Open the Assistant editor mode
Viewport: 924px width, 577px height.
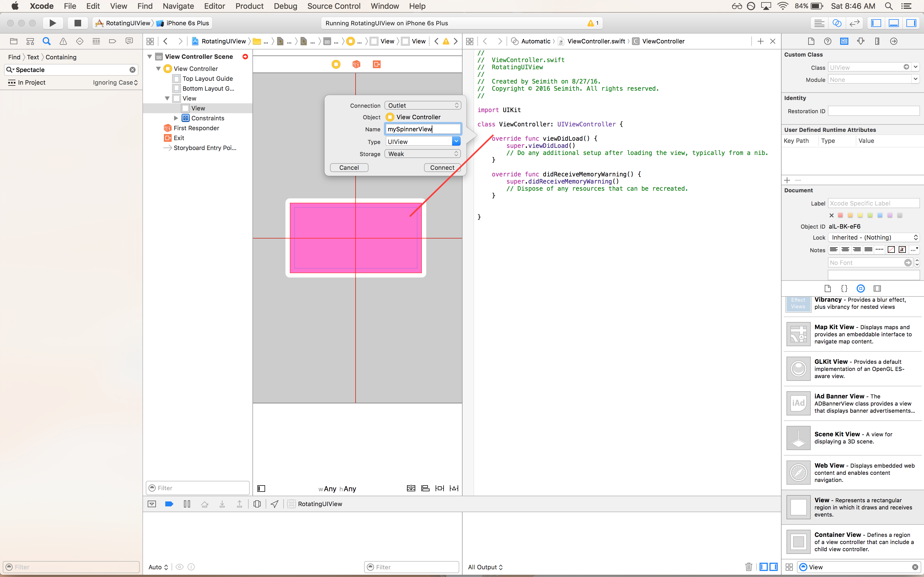[x=837, y=23]
